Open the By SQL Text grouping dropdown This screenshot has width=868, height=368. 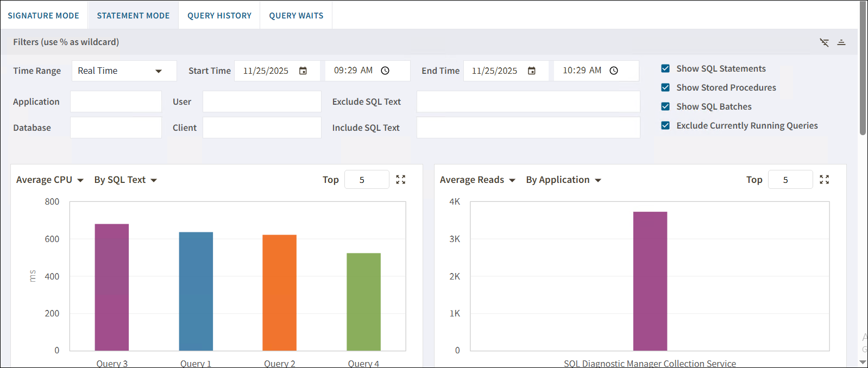point(125,180)
